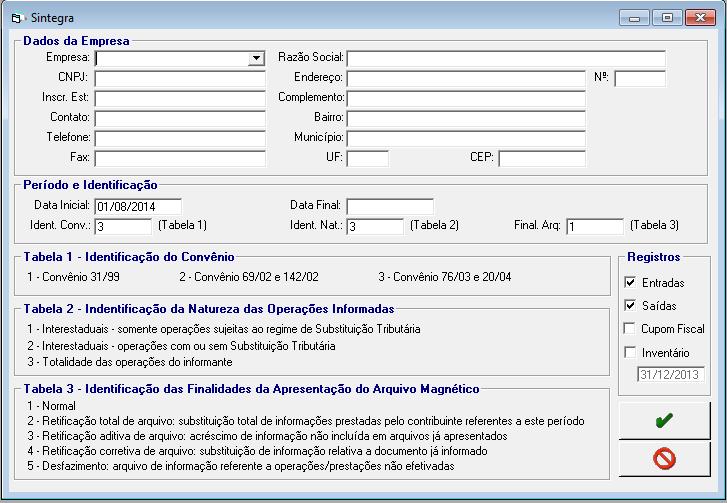Image resolution: width=727 pixels, height=503 pixels.
Task: Click '2 - Convênio 69/02 e 142/02' text
Action: [249, 277]
